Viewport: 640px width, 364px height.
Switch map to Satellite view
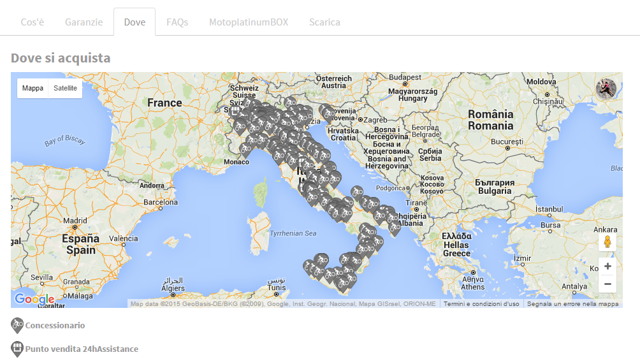[65, 89]
